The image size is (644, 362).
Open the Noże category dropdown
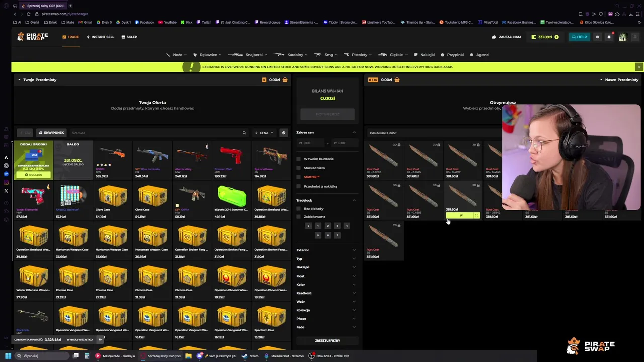[176, 55]
